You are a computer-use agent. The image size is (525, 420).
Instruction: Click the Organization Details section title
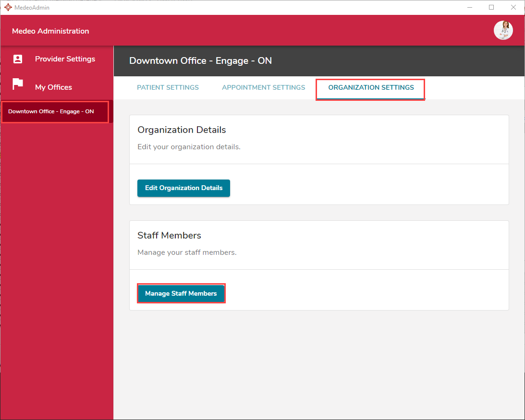coord(182,130)
